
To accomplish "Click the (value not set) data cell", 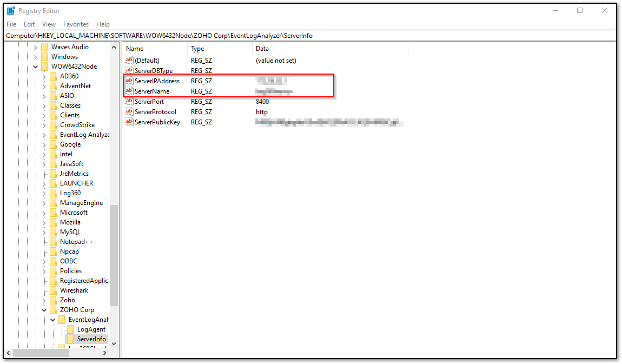I will click(x=276, y=60).
